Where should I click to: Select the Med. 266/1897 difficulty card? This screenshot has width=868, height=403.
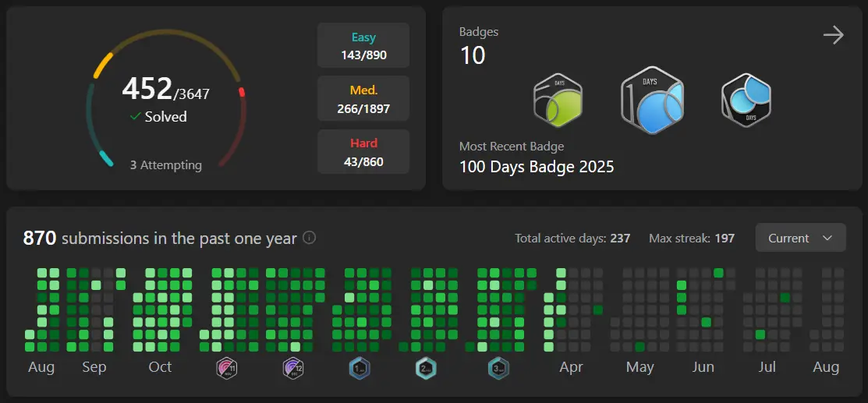click(x=363, y=99)
